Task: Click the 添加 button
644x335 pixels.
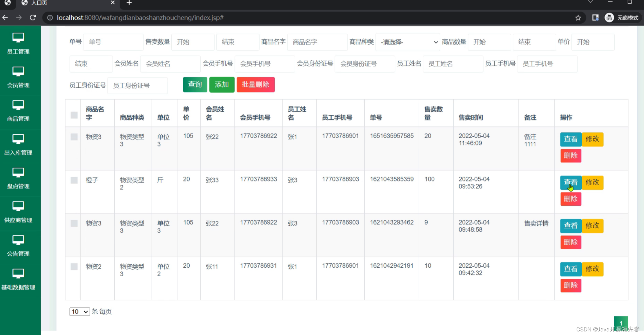Action: pos(222,84)
